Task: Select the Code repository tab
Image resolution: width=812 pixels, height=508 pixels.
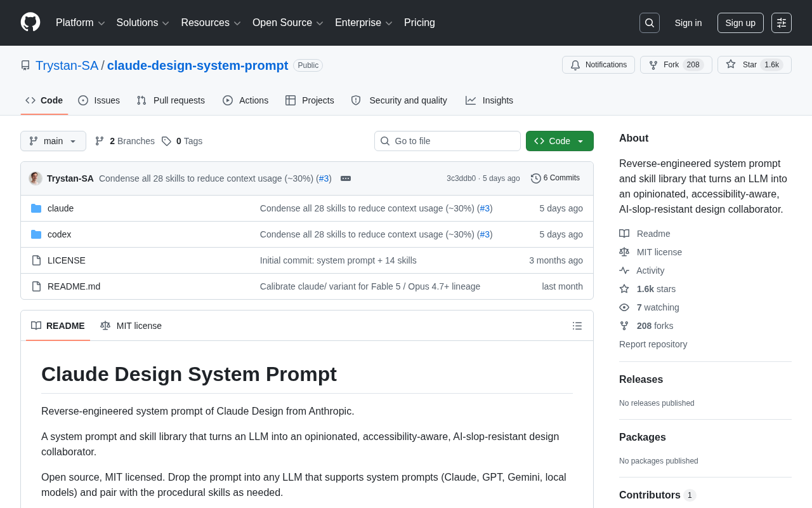Action: pos(44,100)
